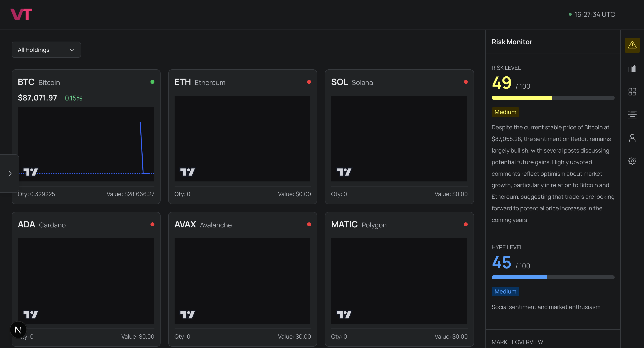644x348 pixels.
Task: Open the user profile in the sidebar
Action: (x=632, y=138)
